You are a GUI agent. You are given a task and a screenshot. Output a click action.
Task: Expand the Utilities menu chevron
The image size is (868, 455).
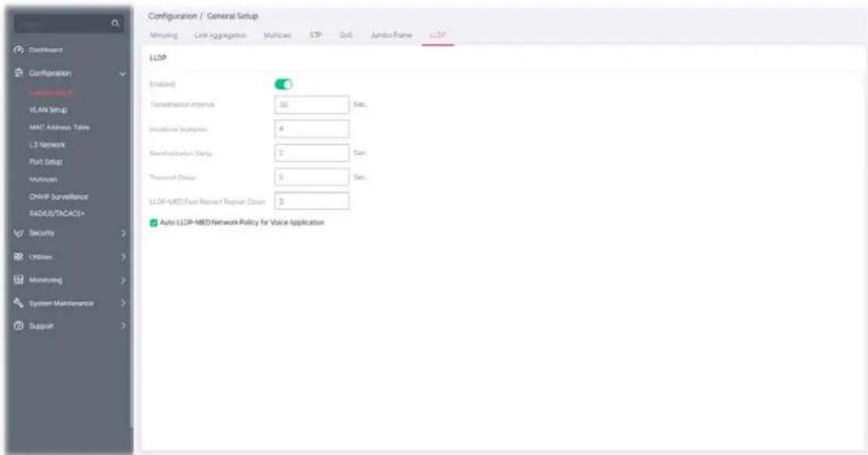click(124, 257)
